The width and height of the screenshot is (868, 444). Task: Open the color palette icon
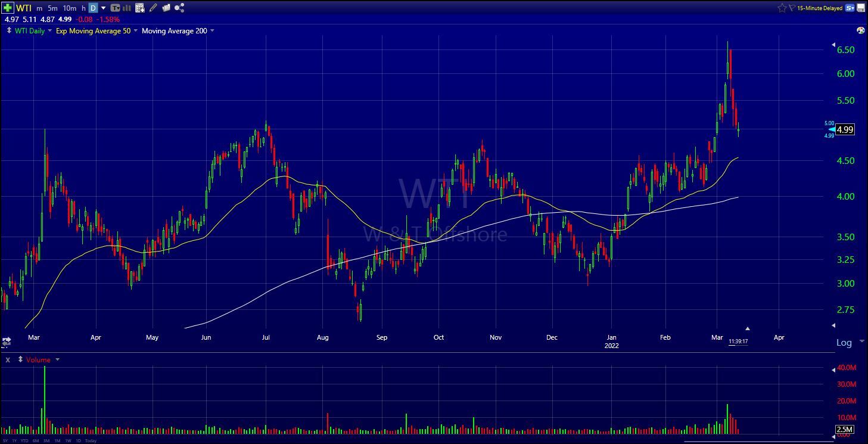pyautogui.click(x=860, y=30)
